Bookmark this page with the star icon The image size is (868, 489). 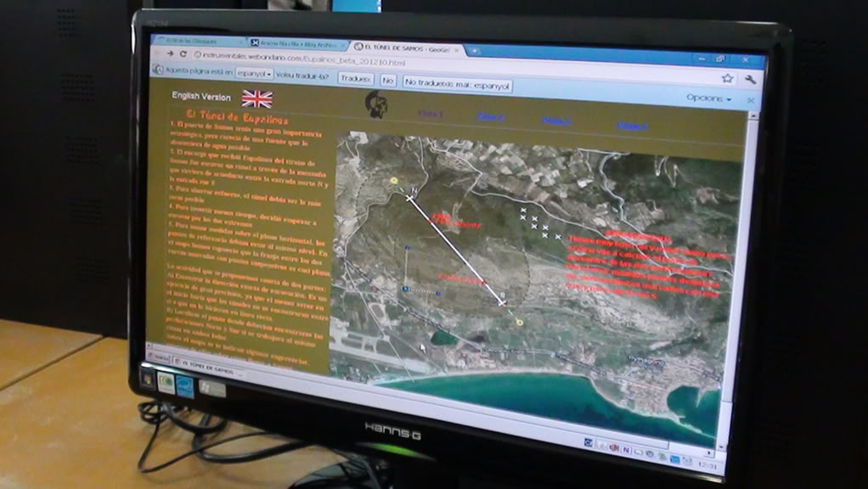coord(727,79)
